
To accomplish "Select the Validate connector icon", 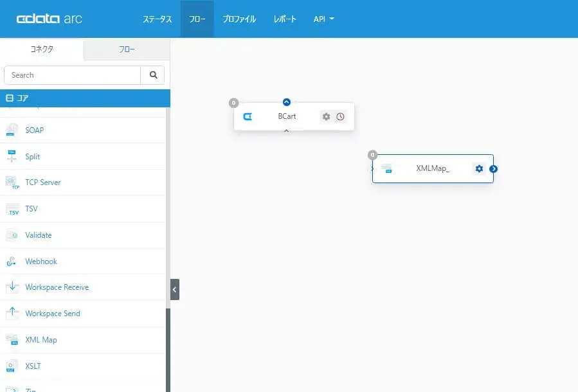I will pos(12,235).
